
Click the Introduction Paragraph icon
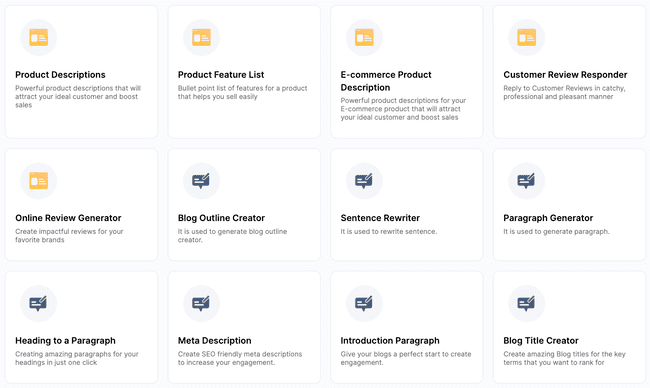coord(364,303)
